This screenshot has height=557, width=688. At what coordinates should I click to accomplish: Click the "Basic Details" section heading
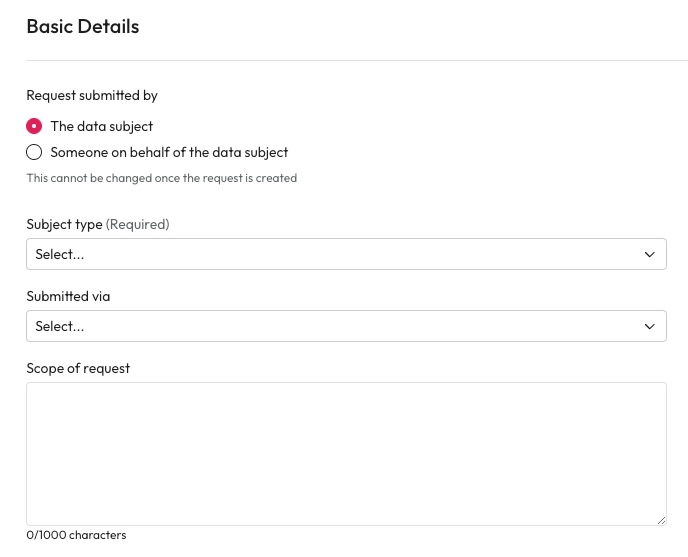click(83, 27)
